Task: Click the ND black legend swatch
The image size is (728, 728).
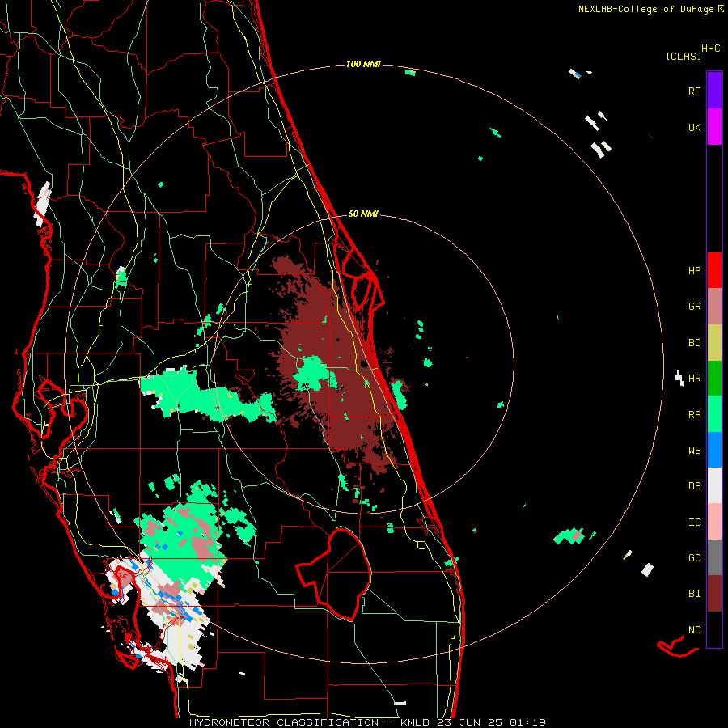Action: tap(714, 629)
